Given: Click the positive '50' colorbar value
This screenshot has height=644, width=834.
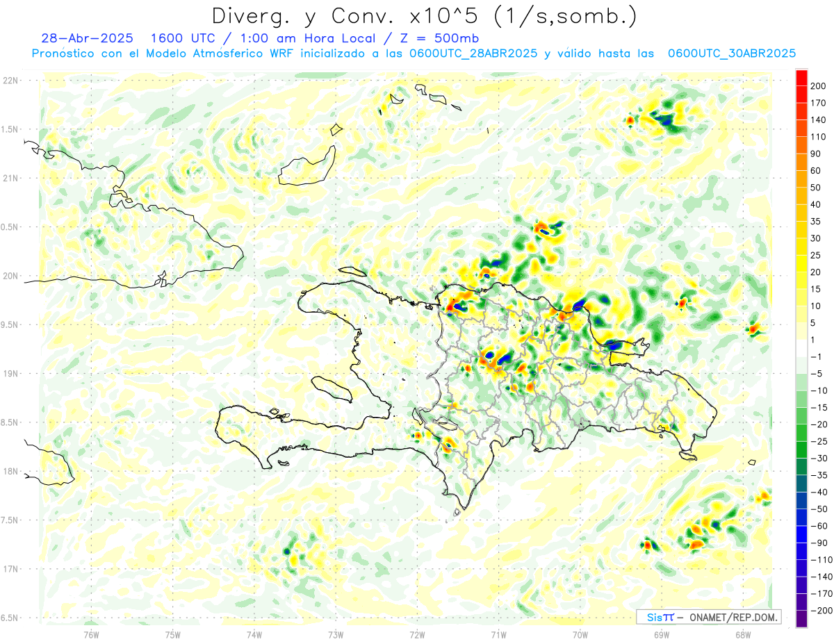Looking at the screenshot, I should pos(817,188).
